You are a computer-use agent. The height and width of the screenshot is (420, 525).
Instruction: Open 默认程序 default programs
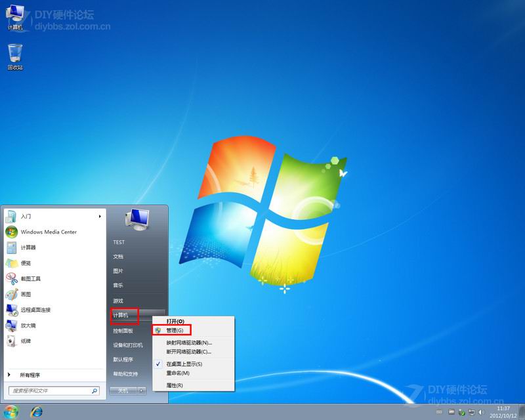(123, 360)
